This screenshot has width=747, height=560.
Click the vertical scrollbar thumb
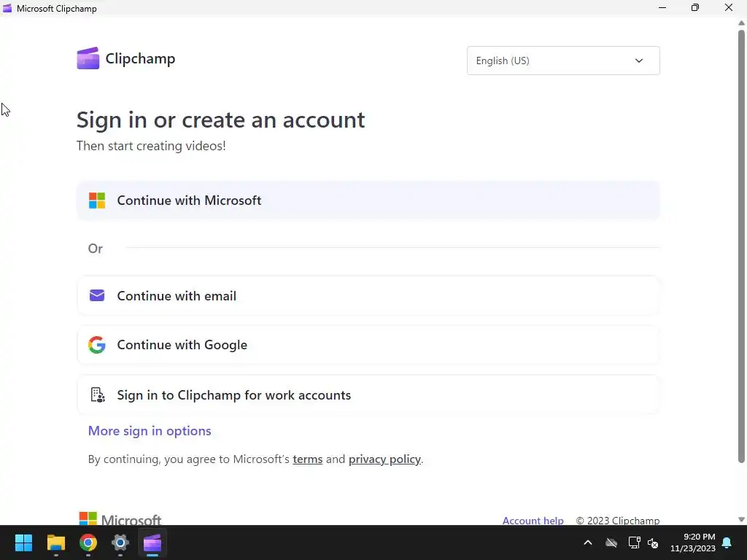(x=741, y=246)
